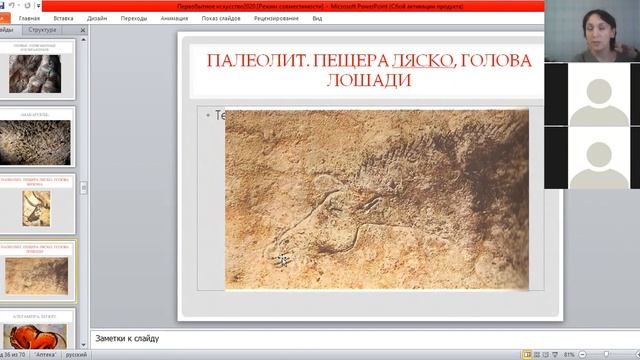Open the Показ слайдов ribbon tab
This screenshot has width=640, height=360.
click(x=221, y=18)
